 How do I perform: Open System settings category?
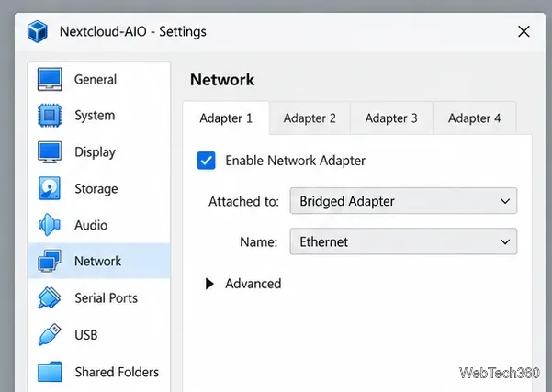99,115
